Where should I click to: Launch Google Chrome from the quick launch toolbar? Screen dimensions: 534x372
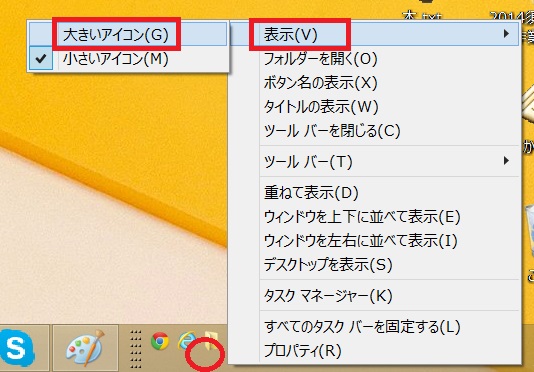pyautogui.click(x=160, y=341)
